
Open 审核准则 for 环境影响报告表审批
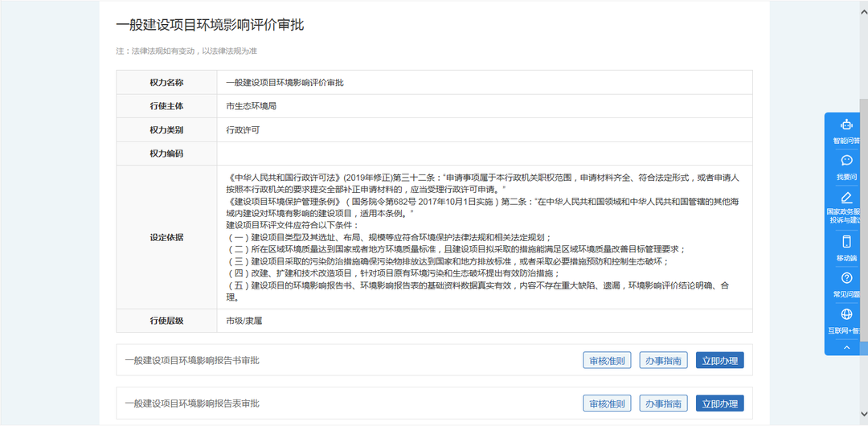(x=608, y=403)
